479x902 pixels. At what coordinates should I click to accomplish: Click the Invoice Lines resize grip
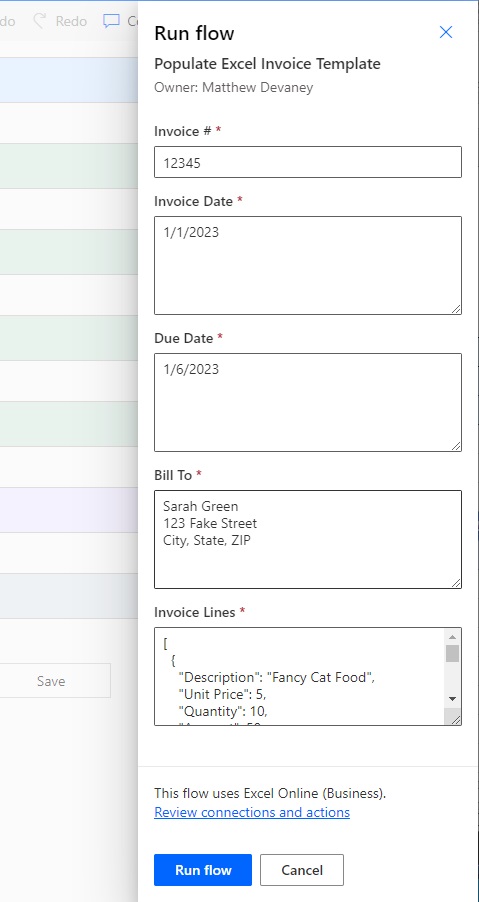pos(453,718)
